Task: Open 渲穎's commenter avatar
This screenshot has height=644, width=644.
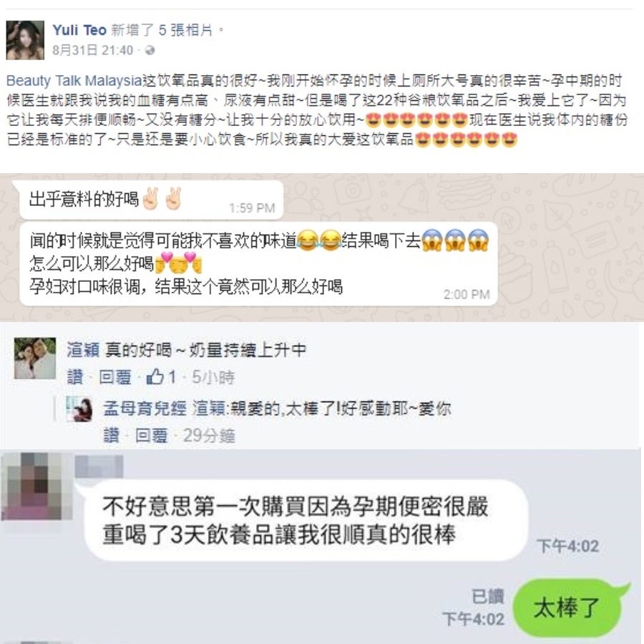Action: point(35,358)
